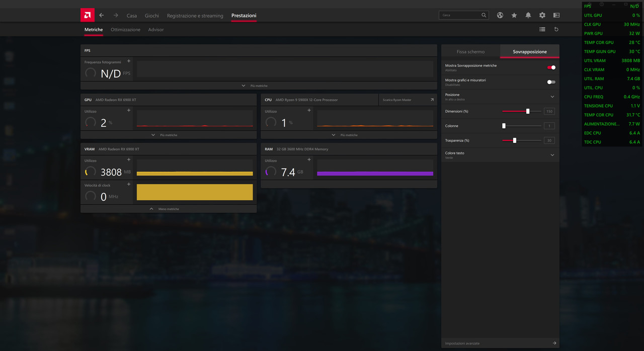Click 'PWR GPU' in the overlay
The width and height of the screenshot is (644, 351).
point(593,33)
